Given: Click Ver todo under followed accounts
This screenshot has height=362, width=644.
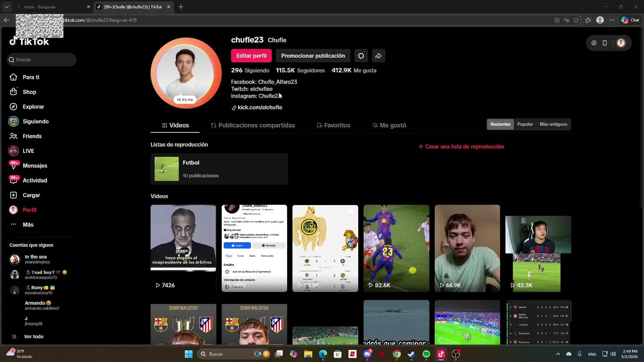Looking at the screenshot, I should tap(27, 336).
